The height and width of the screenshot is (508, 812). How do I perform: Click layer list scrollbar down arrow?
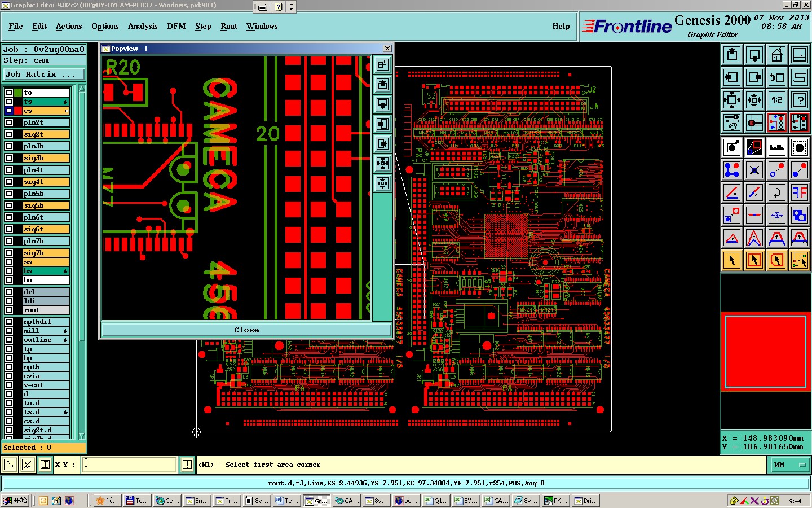click(82, 436)
